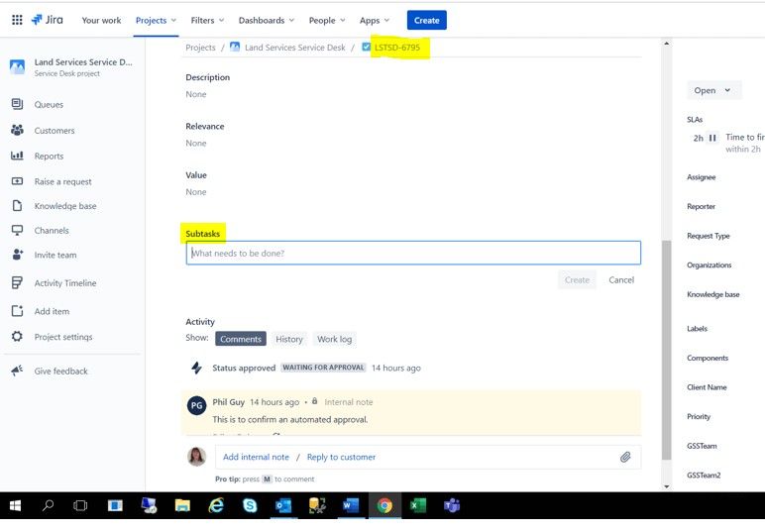Click the Activity Timeline icon
Screen dimensions: 765x532
[x=17, y=282]
